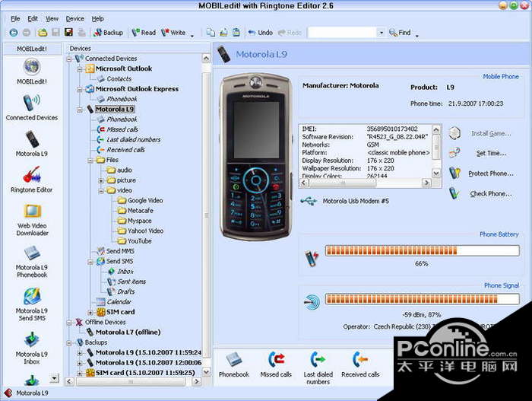Select Motorola L9 phone sidebar icon

tap(32, 139)
